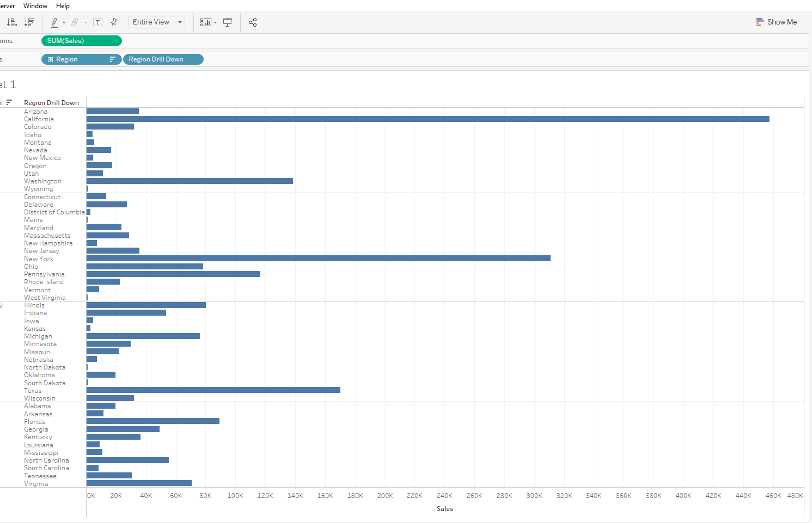Click the Region header sort icon

[x=9, y=102]
